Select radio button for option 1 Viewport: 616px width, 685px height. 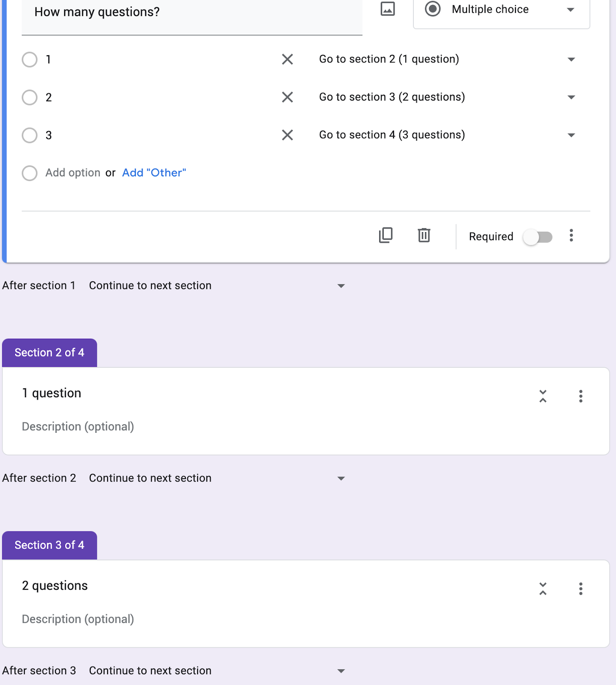click(30, 60)
